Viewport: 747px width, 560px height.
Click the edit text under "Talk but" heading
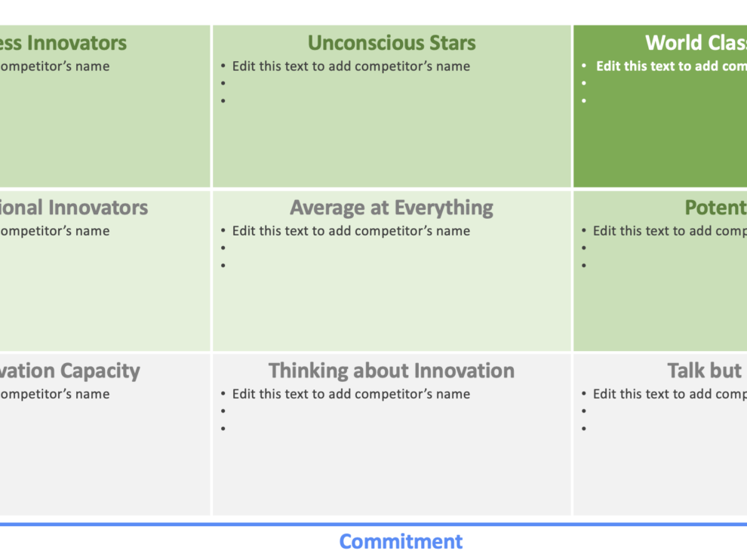pyautogui.click(x=668, y=394)
